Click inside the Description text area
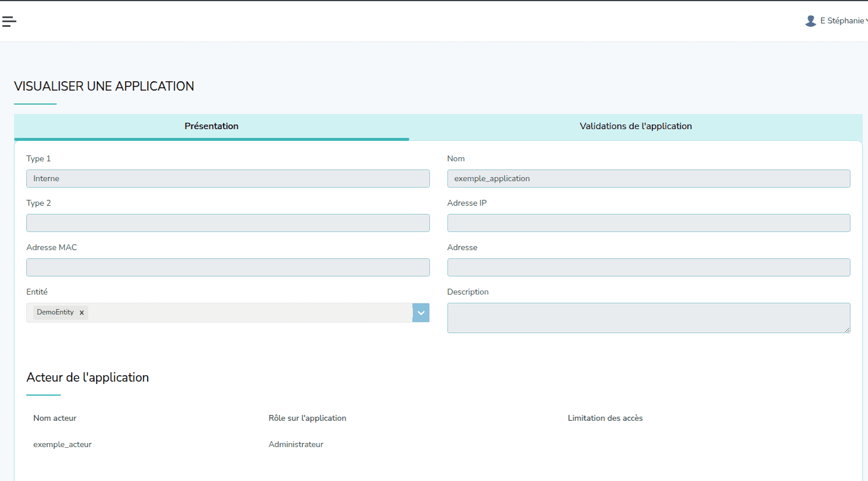The height and width of the screenshot is (481, 868). tap(648, 318)
